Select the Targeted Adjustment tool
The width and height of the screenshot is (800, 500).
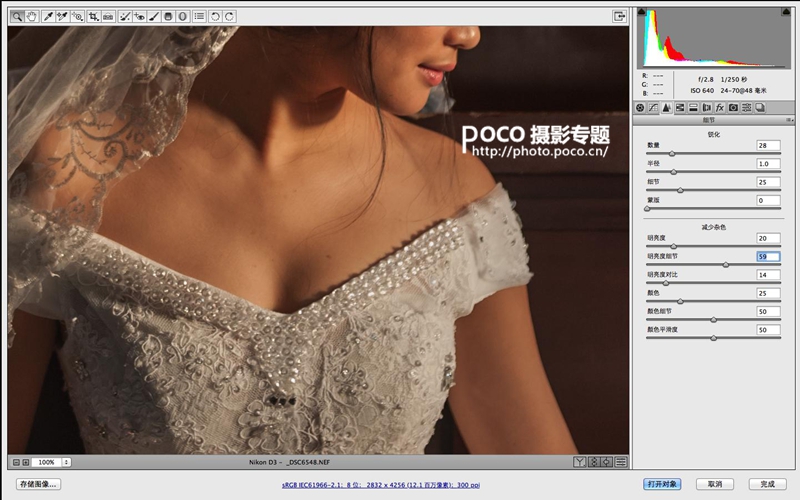pyautogui.click(x=77, y=16)
